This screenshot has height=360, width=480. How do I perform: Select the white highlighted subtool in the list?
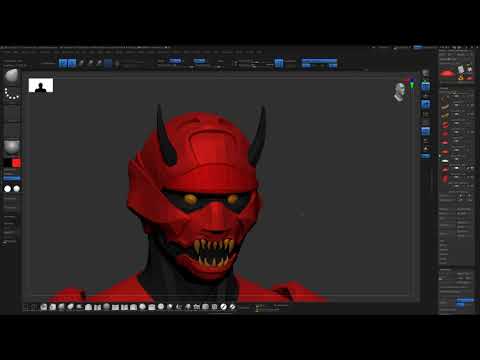(x=445, y=161)
